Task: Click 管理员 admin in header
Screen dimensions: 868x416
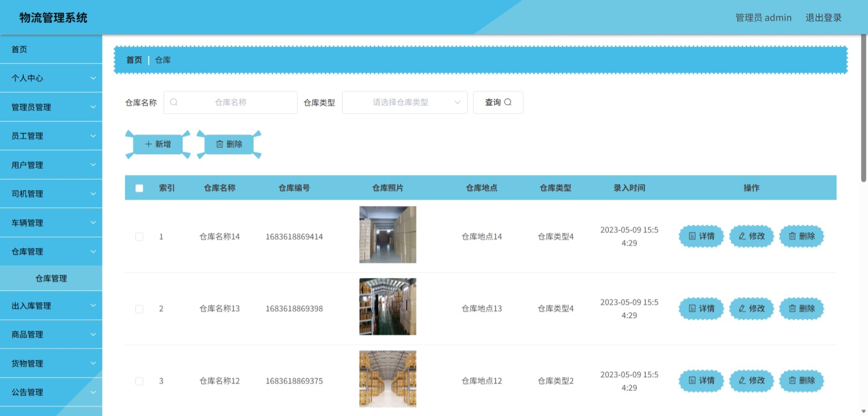Action: coord(763,18)
